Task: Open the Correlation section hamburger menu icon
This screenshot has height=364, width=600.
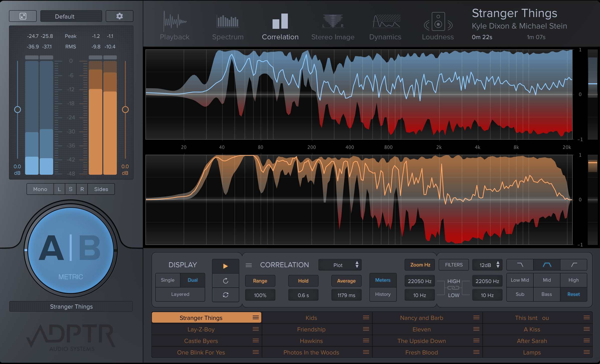Action: [x=248, y=265]
